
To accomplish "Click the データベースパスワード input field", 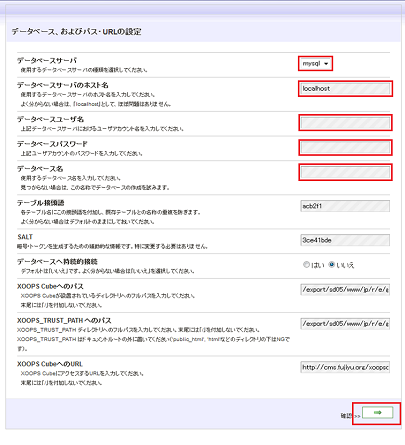I will pyautogui.click(x=345, y=147).
